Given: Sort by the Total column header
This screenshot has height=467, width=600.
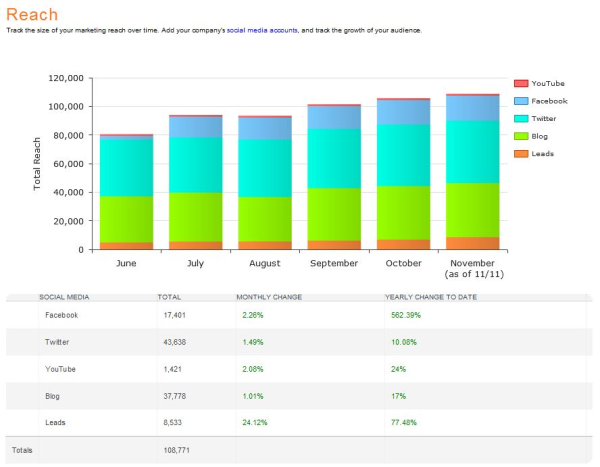Looking at the screenshot, I should tap(168, 297).
